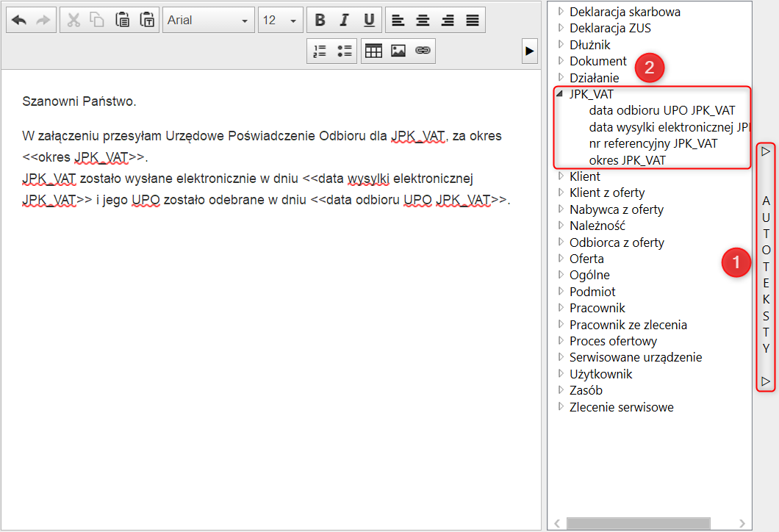This screenshot has height=532, width=779.
Task: Insert a numbered list
Action: coord(320,51)
